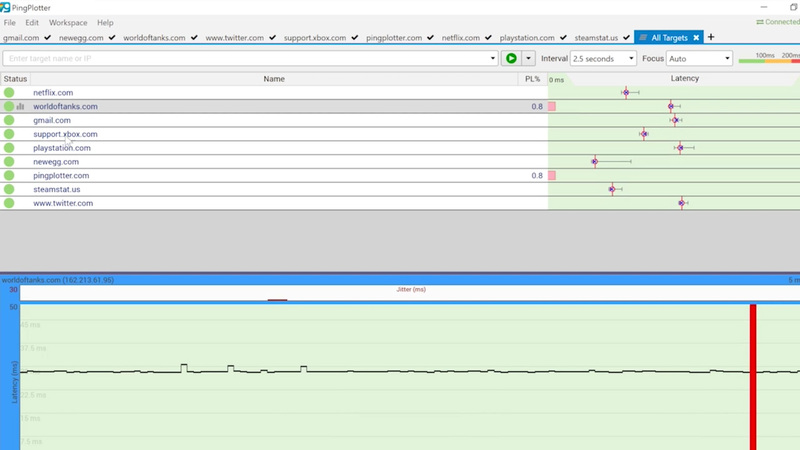Click checkmark icon on playstation.com tab
The image size is (800, 450).
tap(563, 37)
